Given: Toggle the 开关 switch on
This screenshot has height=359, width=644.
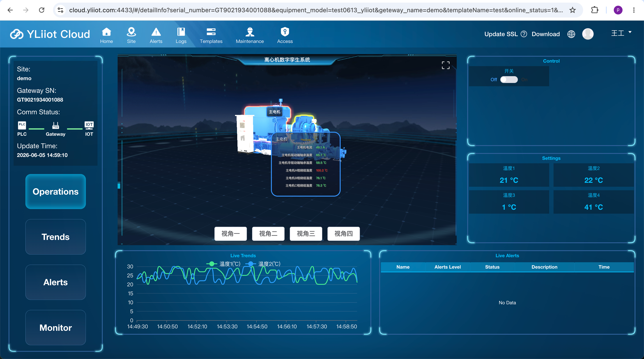Looking at the screenshot, I should point(509,80).
